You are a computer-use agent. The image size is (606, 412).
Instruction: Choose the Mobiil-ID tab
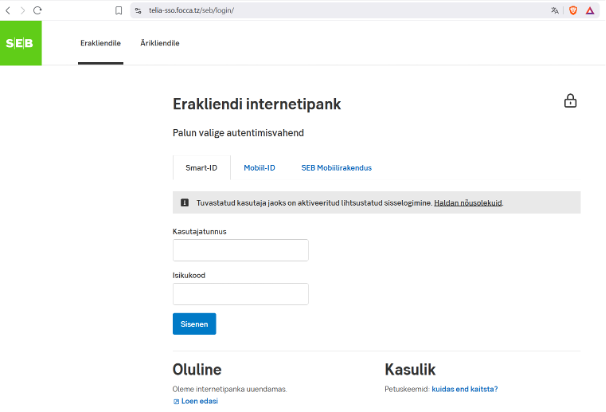[259, 168]
